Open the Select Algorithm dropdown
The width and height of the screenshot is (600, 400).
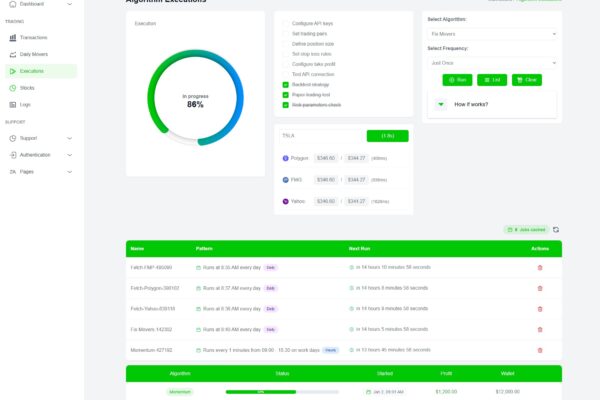click(491, 34)
